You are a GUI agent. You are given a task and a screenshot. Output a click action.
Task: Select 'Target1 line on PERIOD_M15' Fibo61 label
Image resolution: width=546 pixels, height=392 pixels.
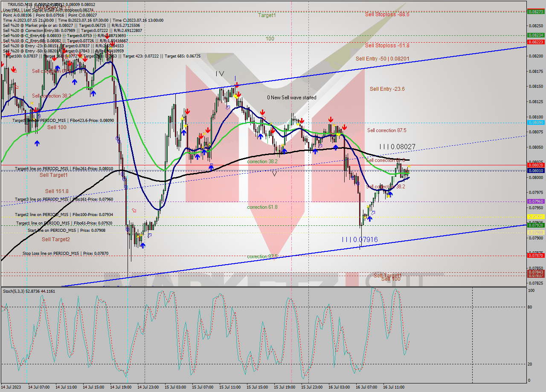click(64, 223)
